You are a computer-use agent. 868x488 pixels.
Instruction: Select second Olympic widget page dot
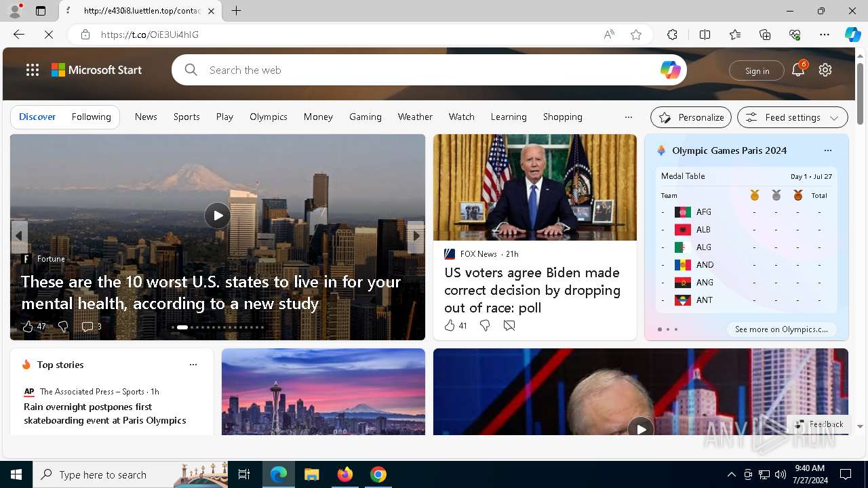tap(667, 329)
